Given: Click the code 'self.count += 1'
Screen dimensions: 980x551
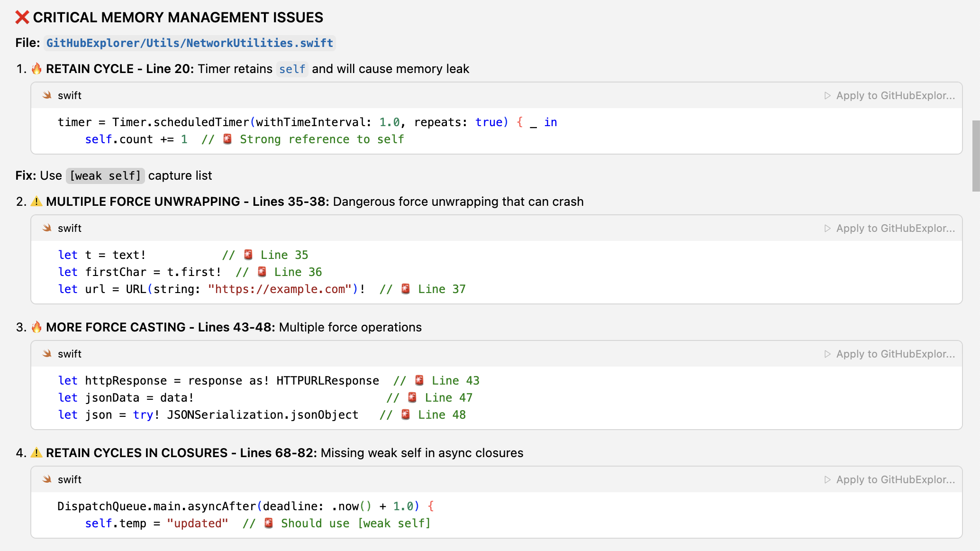Looking at the screenshot, I should (x=136, y=139).
